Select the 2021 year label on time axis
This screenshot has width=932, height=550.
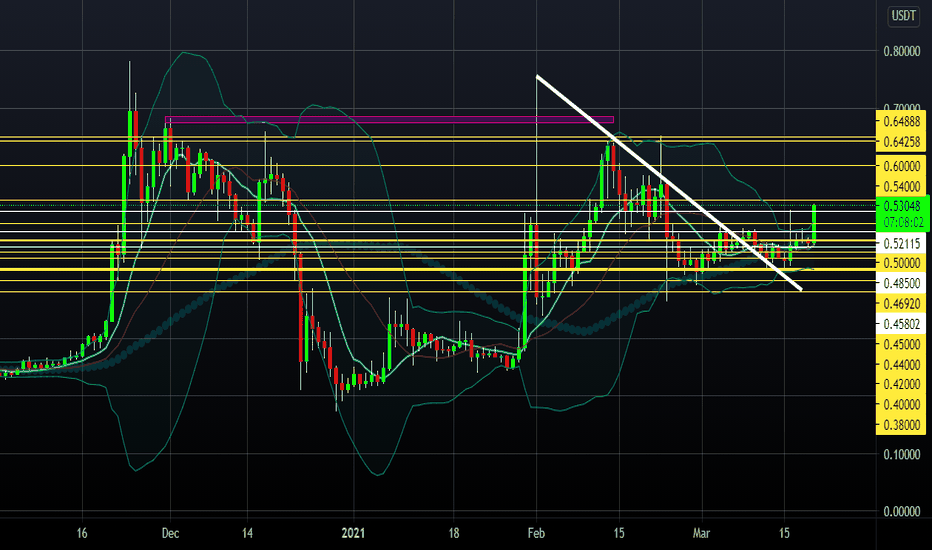(353, 533)
